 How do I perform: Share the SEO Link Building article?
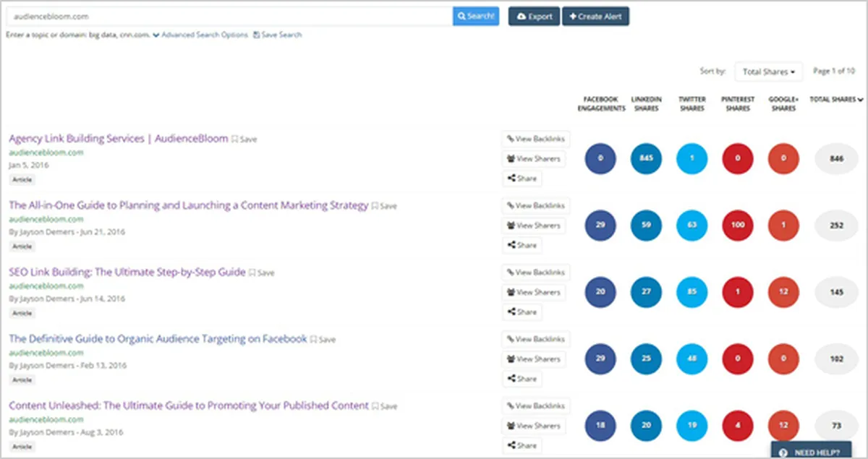click(522, 312)
